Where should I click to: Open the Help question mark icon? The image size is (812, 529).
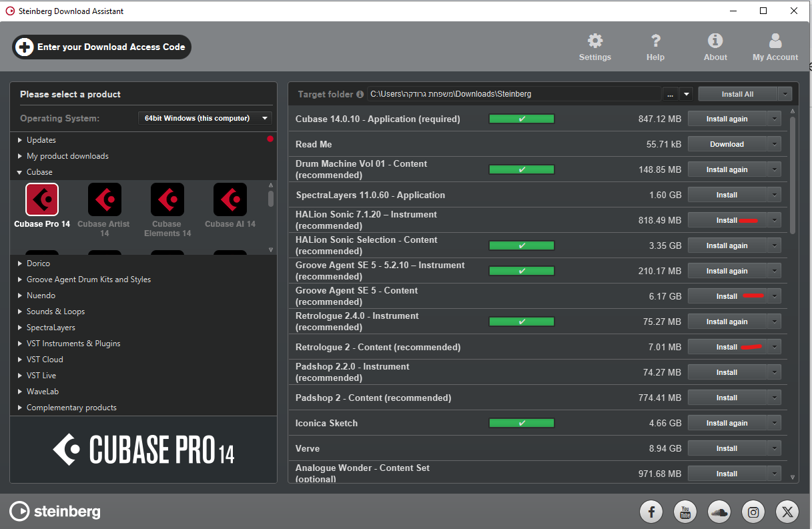655,41
